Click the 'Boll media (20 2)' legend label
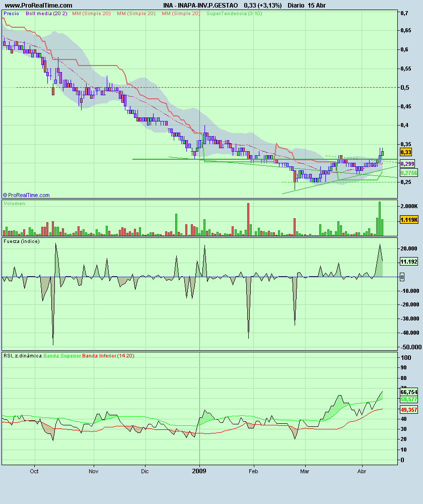Image resolution: width=423 pixels, height=504 pixels. [x=46, y=14]
